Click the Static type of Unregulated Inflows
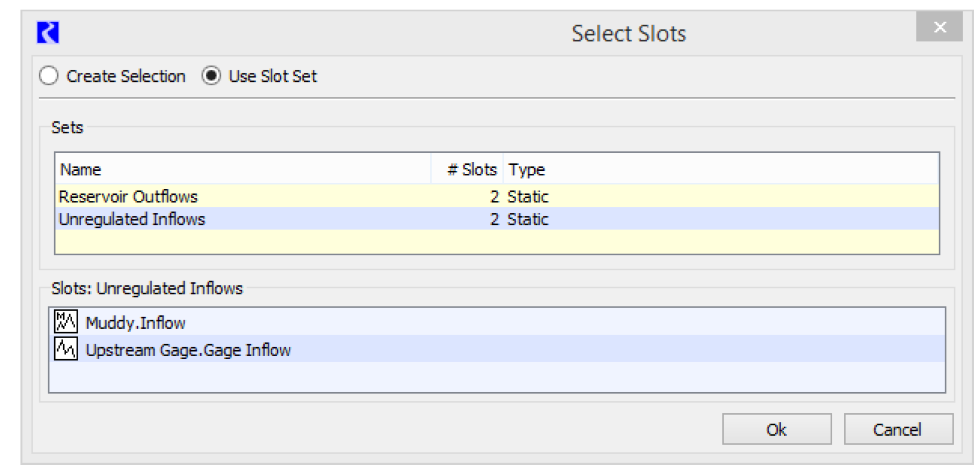Screen dimensions: 980x471 (x=528, y=219)
